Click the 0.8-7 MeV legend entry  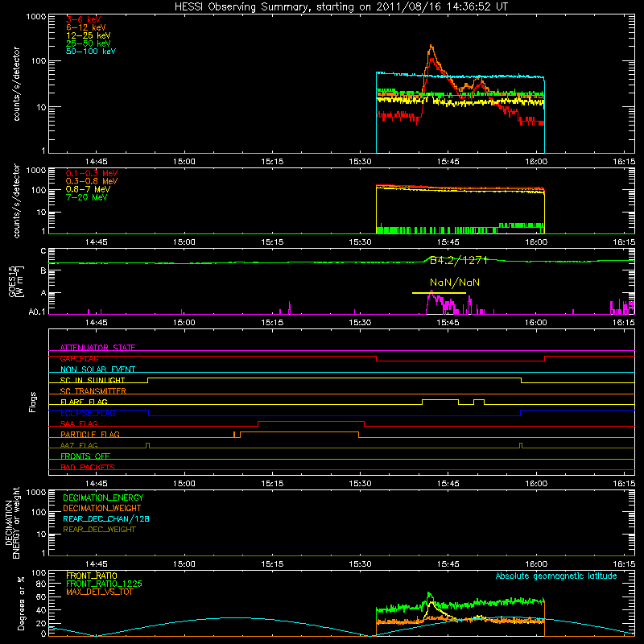point(88,189)
